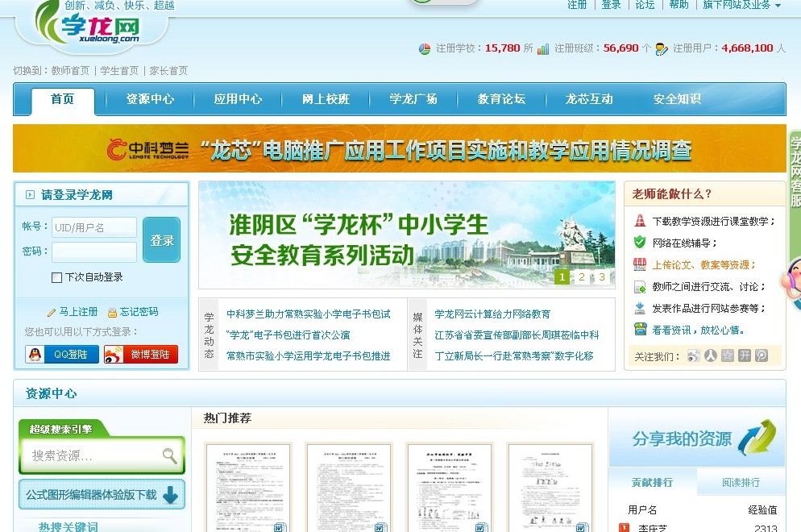This screenshot has height=532, width=801.
Task: Open the first 热门推荐 document thumbnail
Action: pos(248,488)
